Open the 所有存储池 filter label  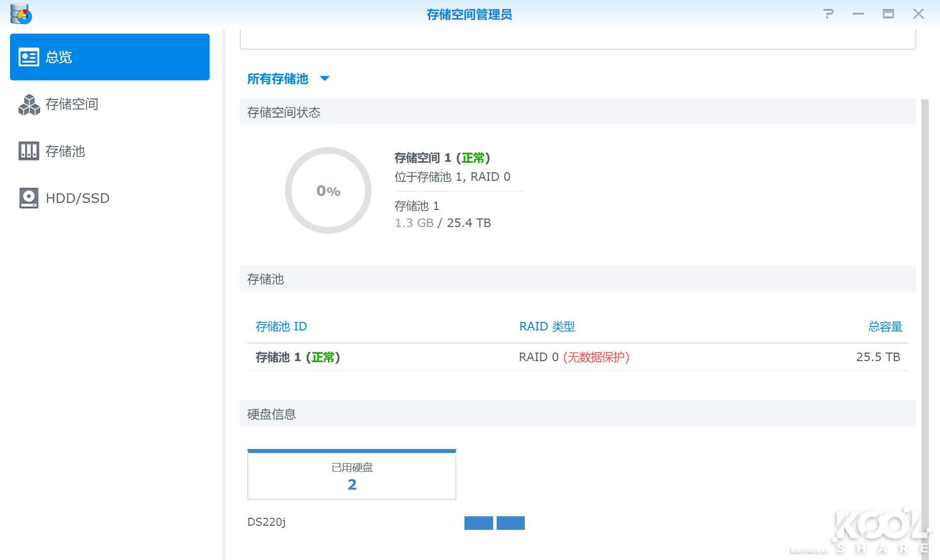click(x=277, y=79)
